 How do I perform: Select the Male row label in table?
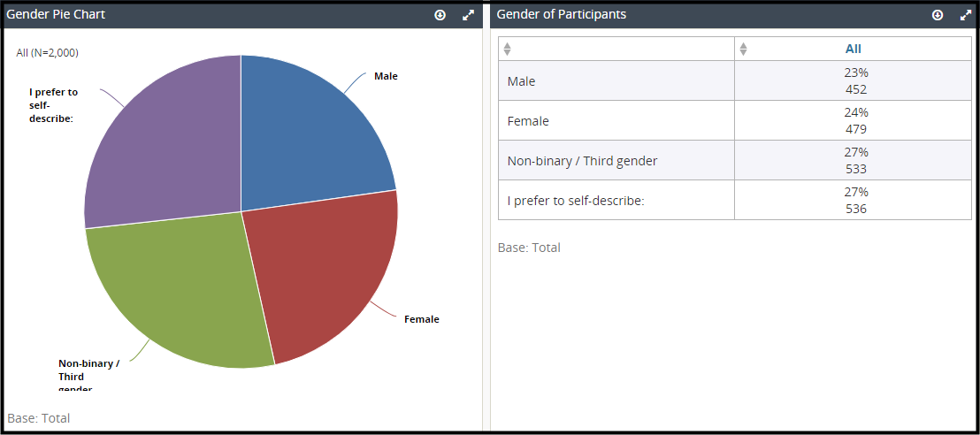521,81
